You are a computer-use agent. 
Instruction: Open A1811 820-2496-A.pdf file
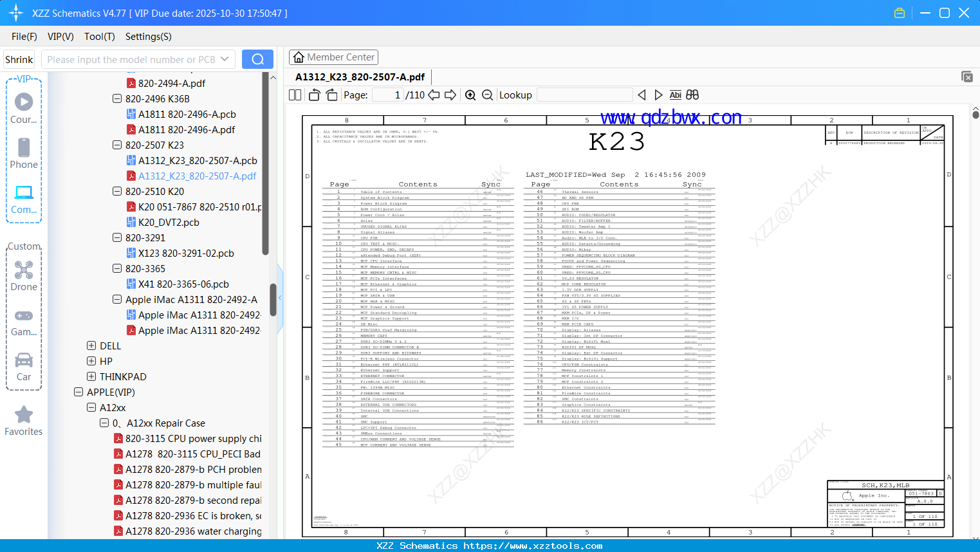(x=180, y=130)
